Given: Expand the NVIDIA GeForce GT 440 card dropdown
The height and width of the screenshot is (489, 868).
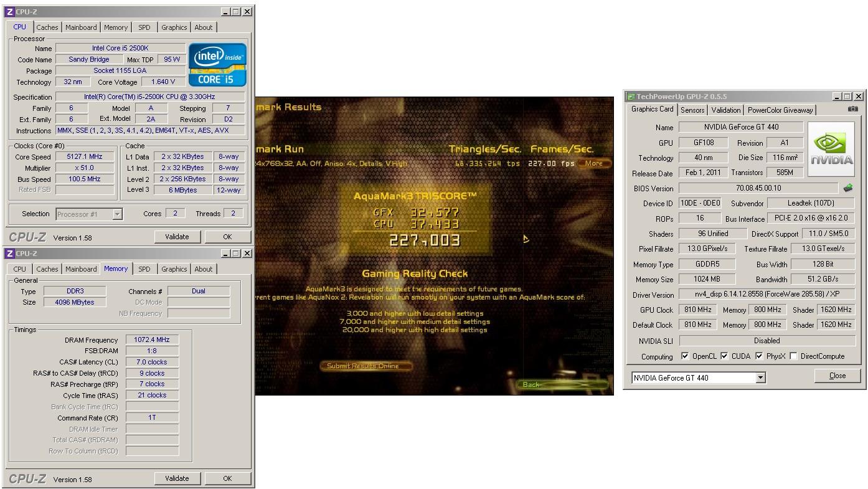Looking at the screenshot, I should pyautogui.click(x=760, y=378).
